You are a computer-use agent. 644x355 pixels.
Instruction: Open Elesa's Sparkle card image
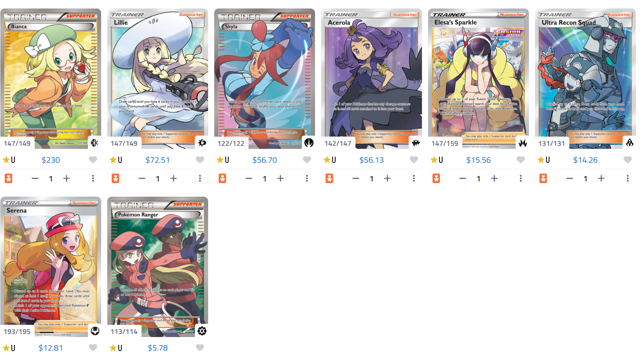[478, 78]
